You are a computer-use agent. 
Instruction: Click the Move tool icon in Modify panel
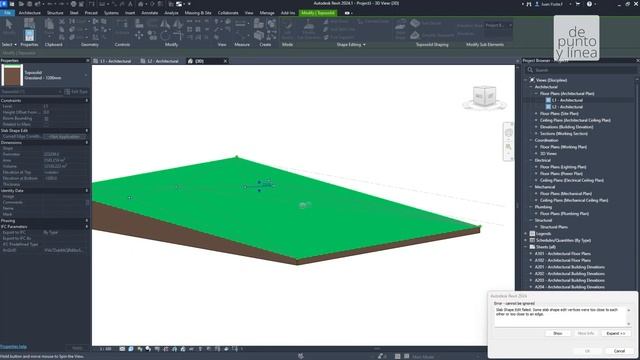(x=139, y=35)
